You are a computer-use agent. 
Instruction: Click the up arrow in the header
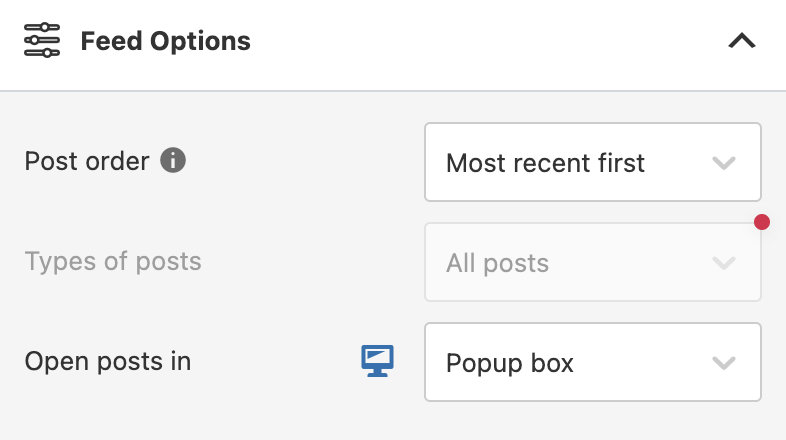point(741,42)
